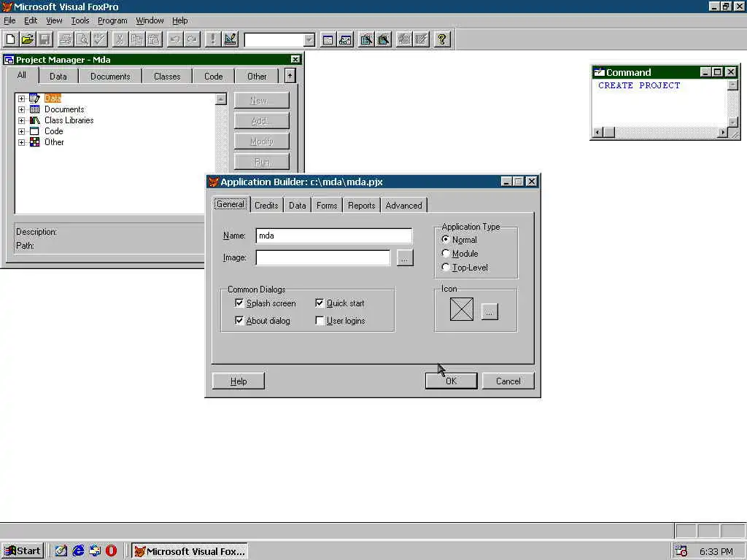This screenshot has width=747, height=560.
Task: Click the Save diskette toolbar icon
Action: [44, 39]
